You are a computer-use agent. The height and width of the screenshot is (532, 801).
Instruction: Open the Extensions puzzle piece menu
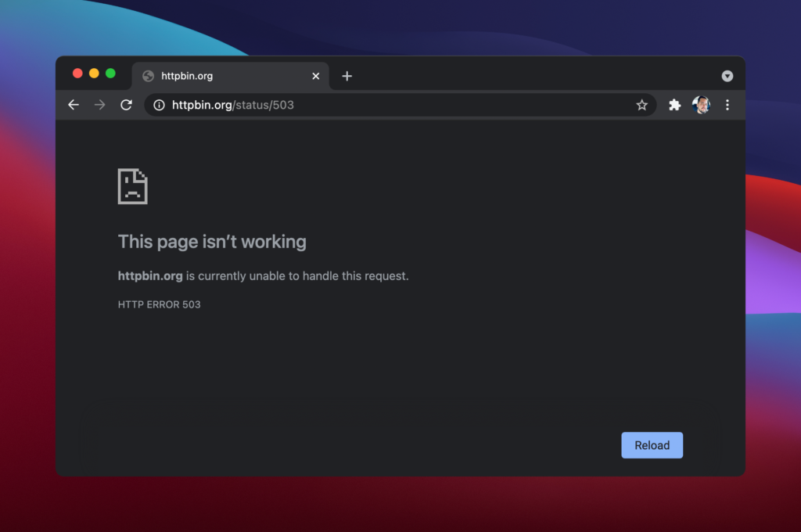[674, 105]
